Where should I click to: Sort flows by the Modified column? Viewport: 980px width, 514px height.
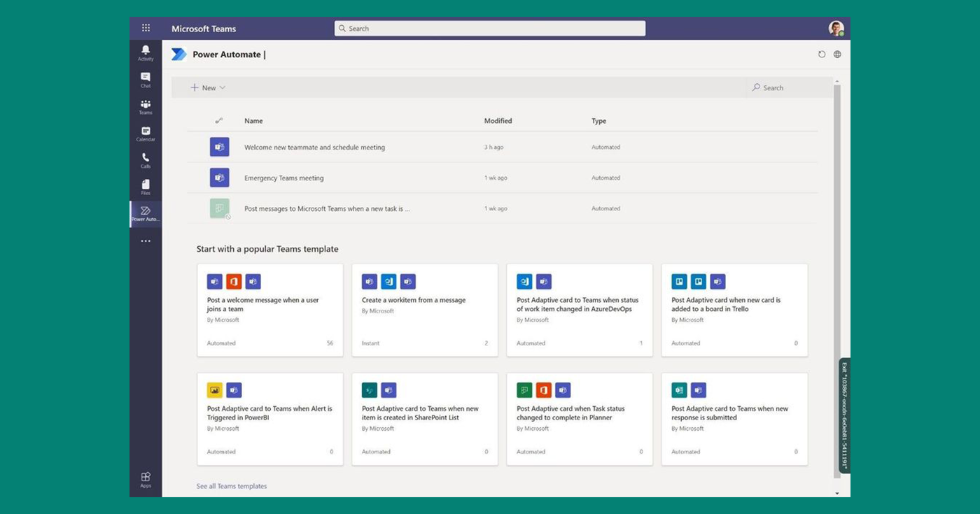point(498,121)
